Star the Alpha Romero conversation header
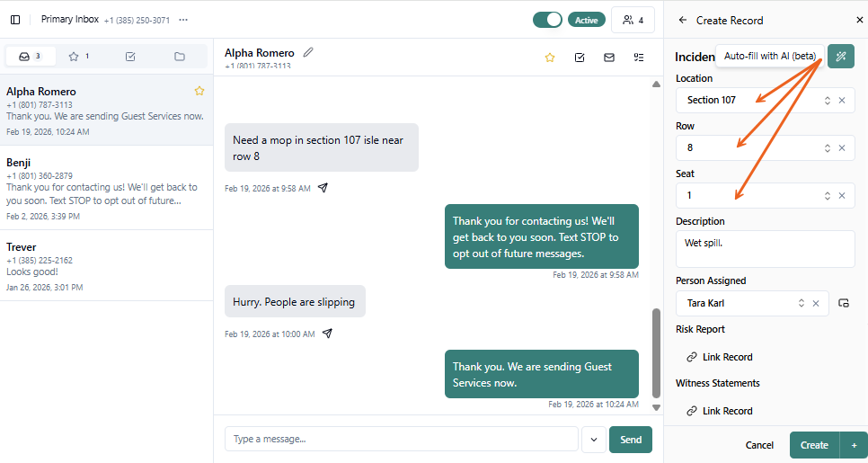Screen dimensions: 868x463 550,58
